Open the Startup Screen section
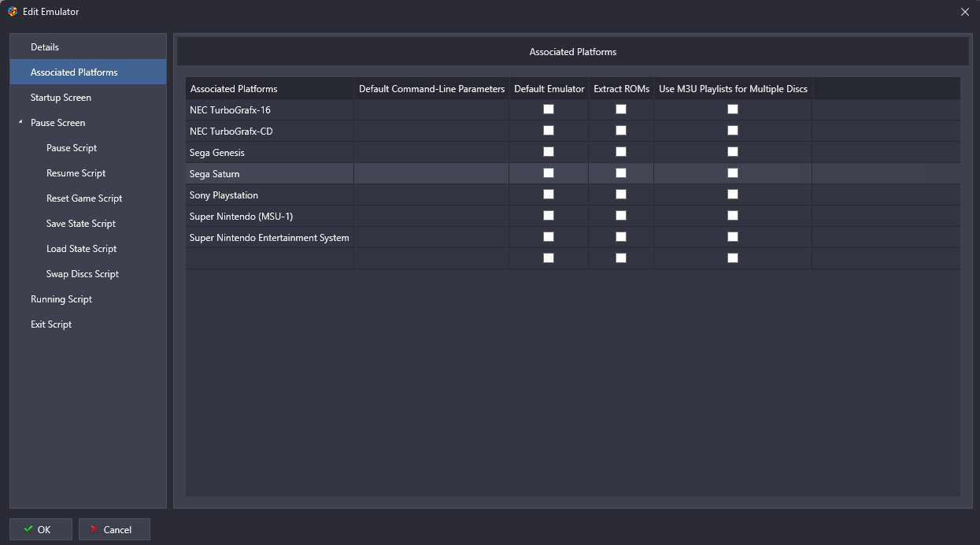Viewport: 980px width, 545px height. [x=87, y=98]
